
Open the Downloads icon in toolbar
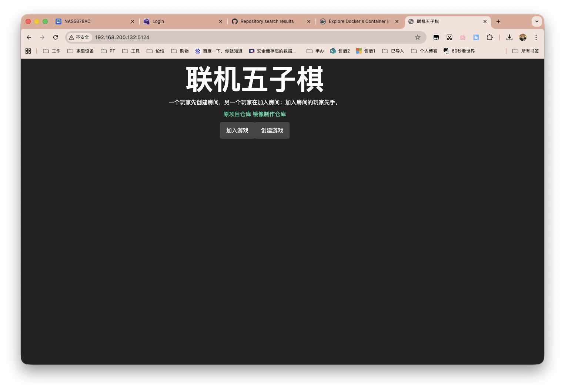509,37
